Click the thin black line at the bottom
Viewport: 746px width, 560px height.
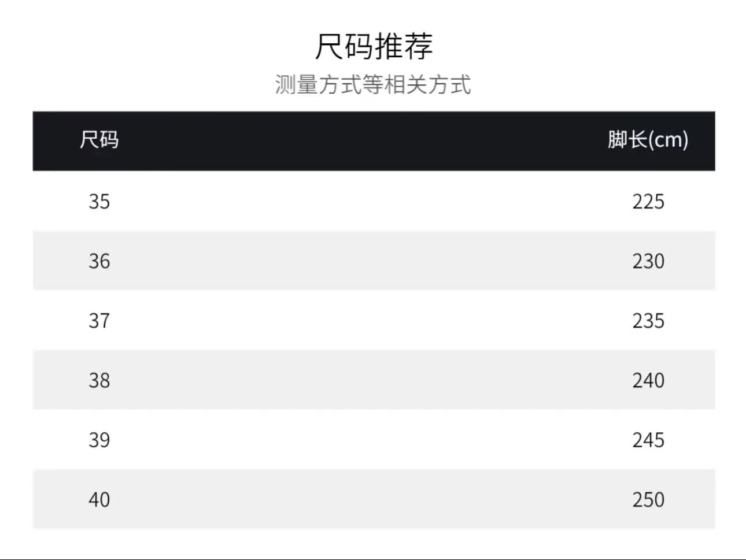click(373, 559)
